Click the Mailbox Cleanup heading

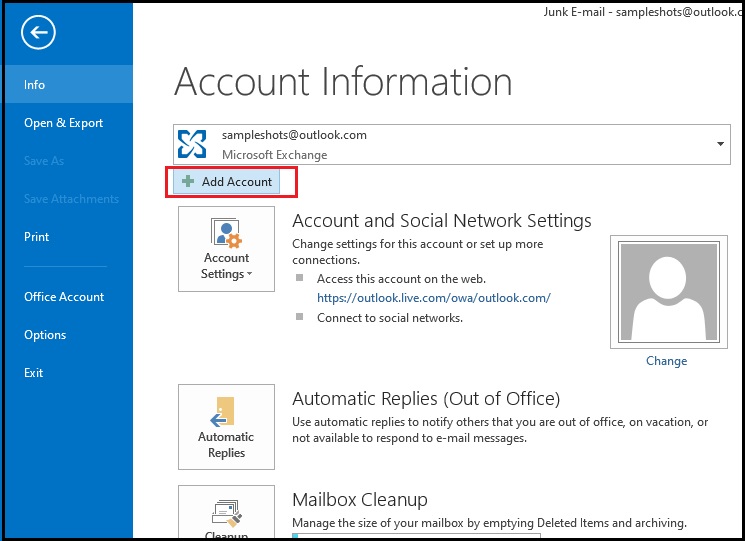tap(360, 500)
